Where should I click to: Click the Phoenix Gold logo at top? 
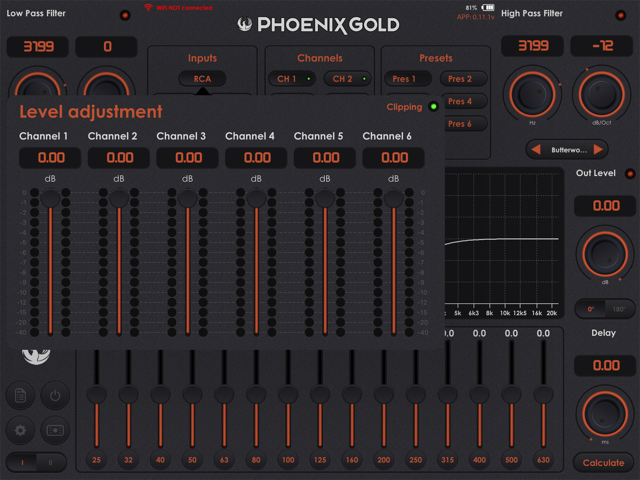[318, 25]
